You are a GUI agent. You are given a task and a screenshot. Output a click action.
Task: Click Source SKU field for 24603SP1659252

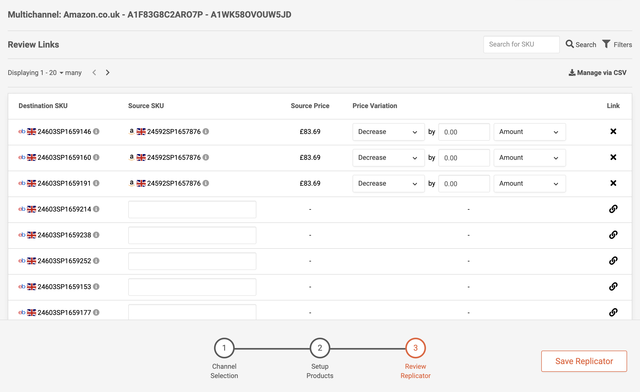pos(192,261)
